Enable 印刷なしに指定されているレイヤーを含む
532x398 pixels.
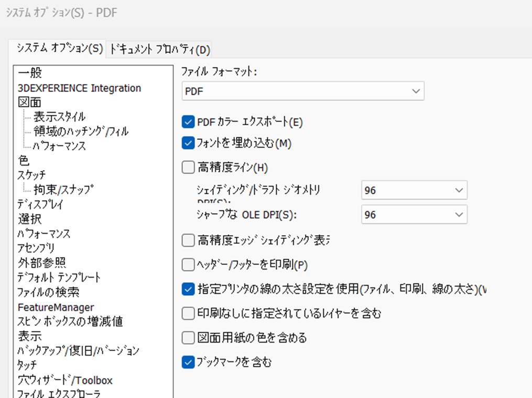188,313
